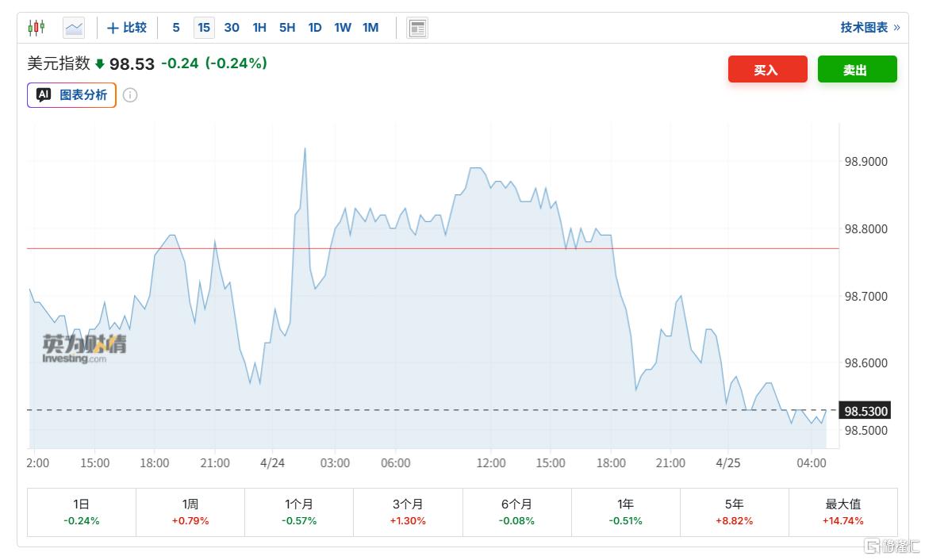Switch to the 1H interval
This screenshot has height=560, width=925.
coord(259,28)
